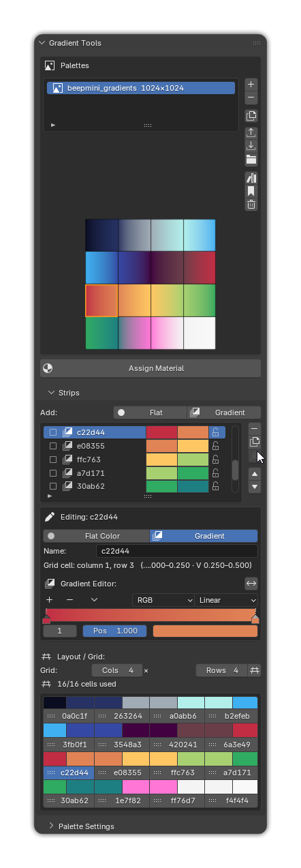301x868 pixels.
Task: Add a new palette with plus icon
Action: click(x=251, y=85)
